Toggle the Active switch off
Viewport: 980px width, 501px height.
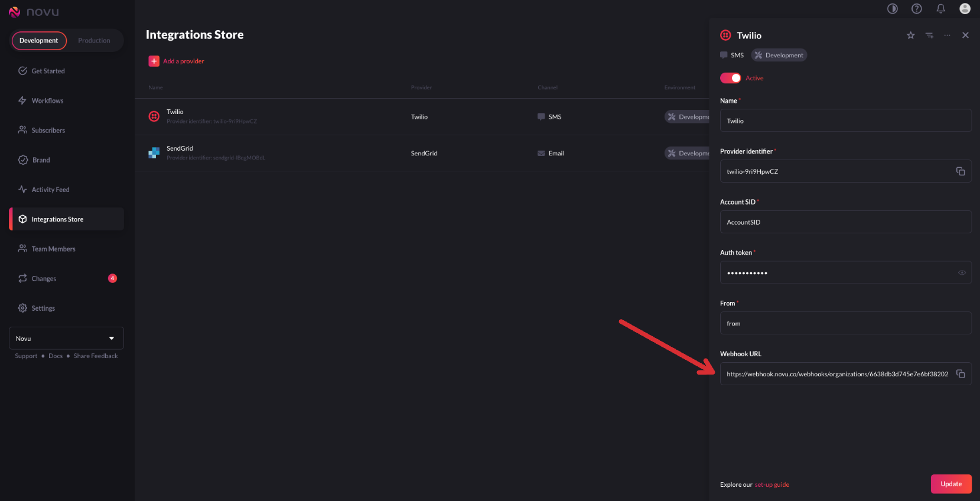pyautogui.click(x=731, y=78)
